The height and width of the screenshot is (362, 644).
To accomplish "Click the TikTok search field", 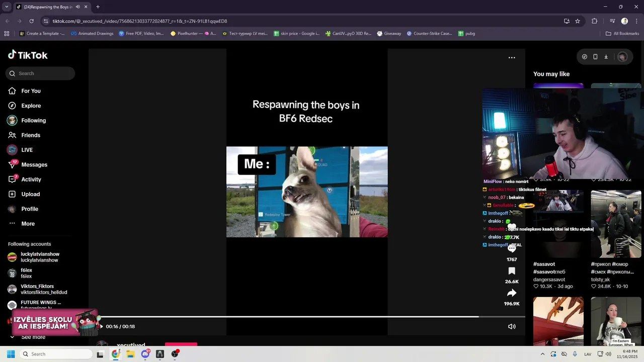I will pyautogui.click(x=40, y=73).
